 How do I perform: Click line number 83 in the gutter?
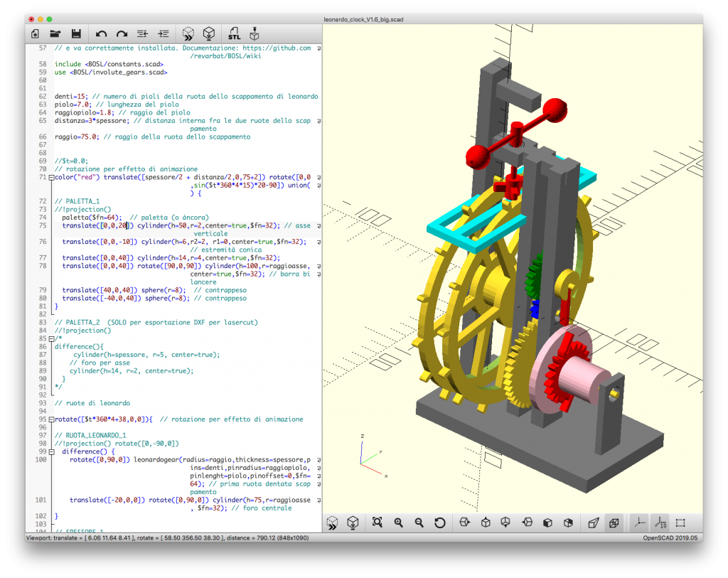[x=42, y=323]
